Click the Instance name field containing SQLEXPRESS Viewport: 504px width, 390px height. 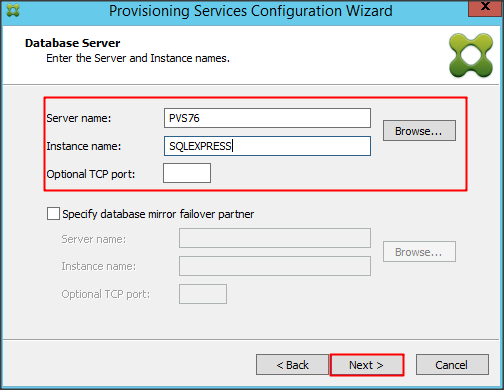(267, 146)
